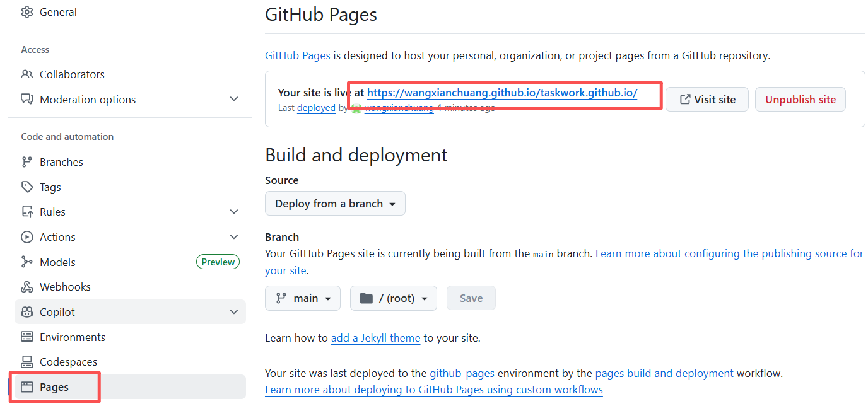Open the wangxianchuang user link
Viewport: 868px width, 406px height.
click(399, 108)
